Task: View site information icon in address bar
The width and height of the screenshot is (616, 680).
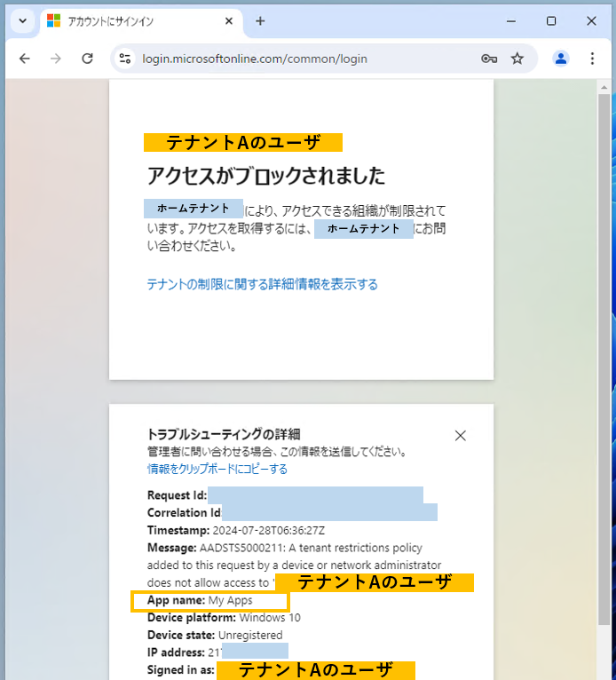Action: [125, 59]
